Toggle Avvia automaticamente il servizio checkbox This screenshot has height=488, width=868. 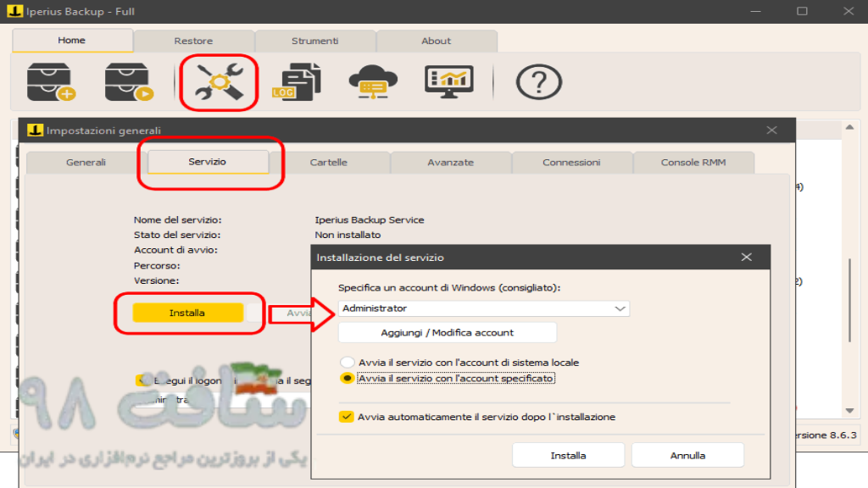point(347,417)
